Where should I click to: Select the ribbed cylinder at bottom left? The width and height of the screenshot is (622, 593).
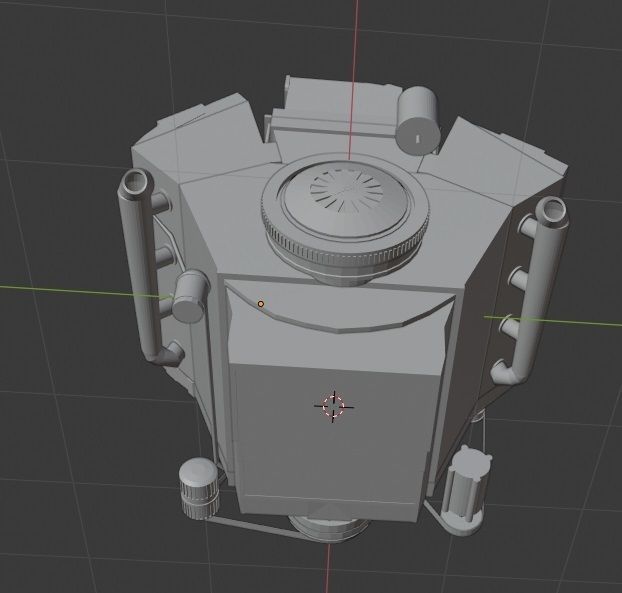click(x=200, y=489)
